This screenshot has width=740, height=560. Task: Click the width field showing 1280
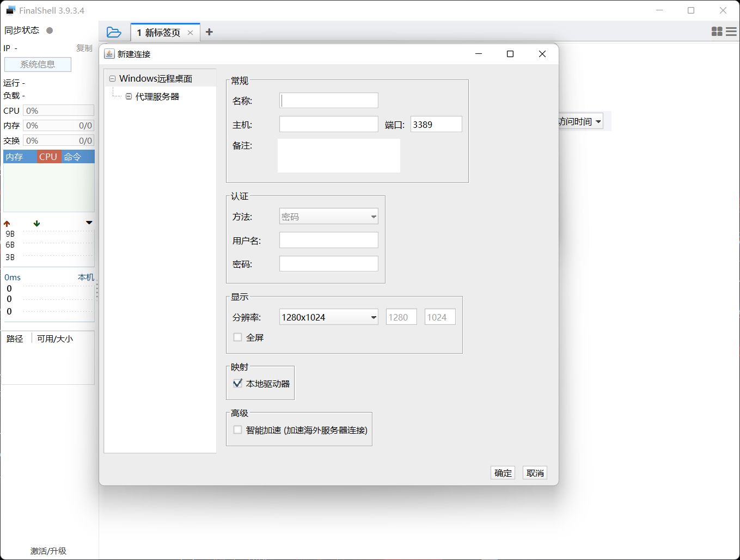[401, 317]
